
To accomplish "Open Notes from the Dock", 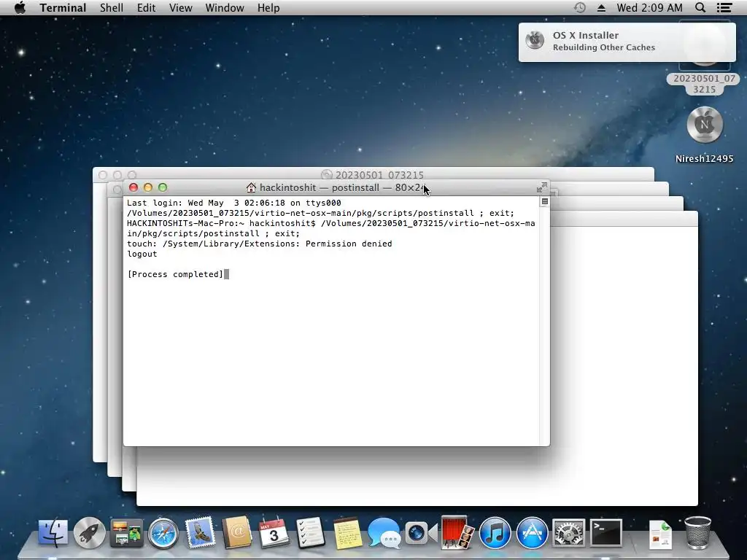I will 347,532.
